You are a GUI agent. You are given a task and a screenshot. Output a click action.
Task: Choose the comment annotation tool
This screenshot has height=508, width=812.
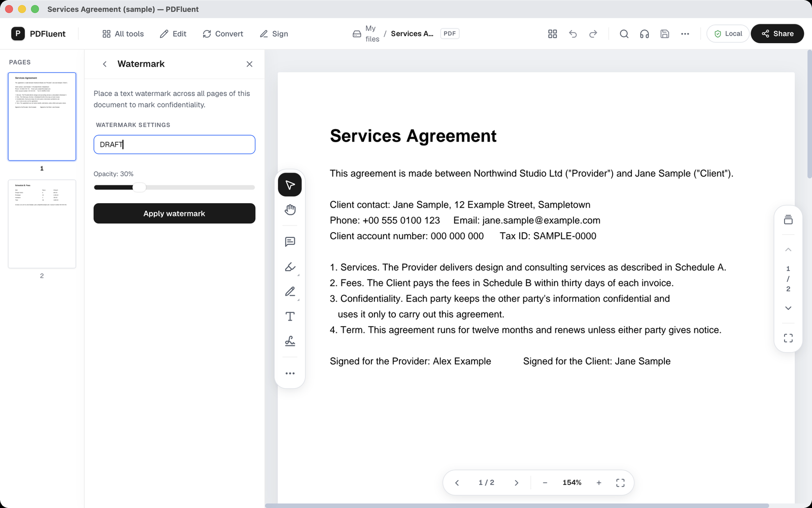tap(290, 242)
